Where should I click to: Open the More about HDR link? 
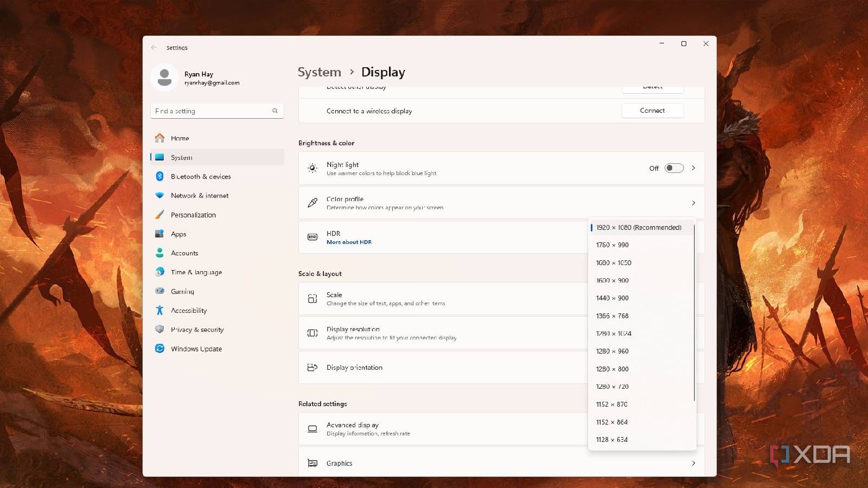click(x=349, y=242)
